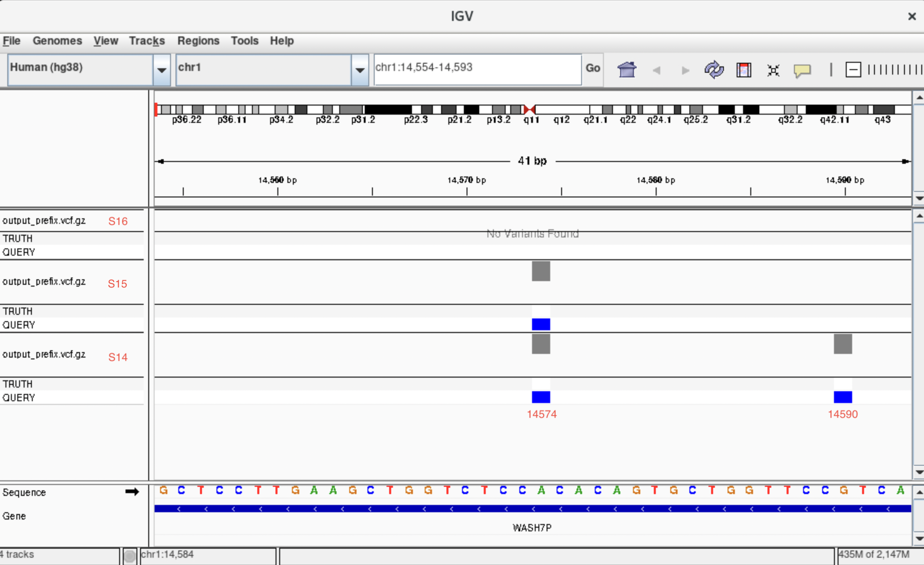
Task: Click the QUERY row label under S14
Action: [19, 398]
